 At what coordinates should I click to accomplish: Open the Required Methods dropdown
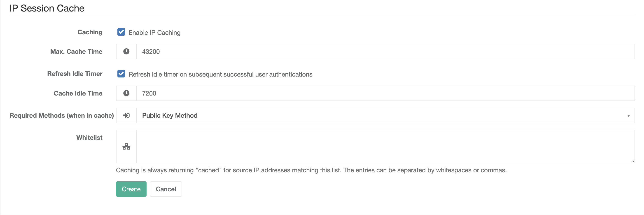[x=385, y=115]
